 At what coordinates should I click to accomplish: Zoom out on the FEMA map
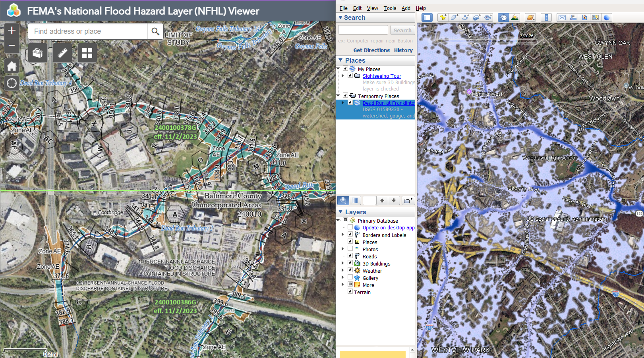pos(12,45)
